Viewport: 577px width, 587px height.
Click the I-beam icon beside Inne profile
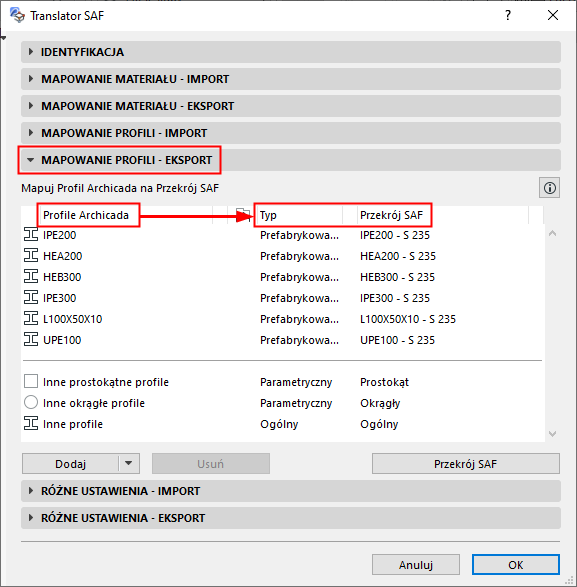point(31,424)
